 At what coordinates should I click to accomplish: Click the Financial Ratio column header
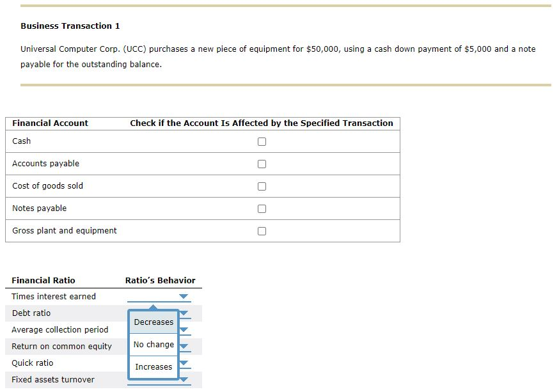point(43,280)
